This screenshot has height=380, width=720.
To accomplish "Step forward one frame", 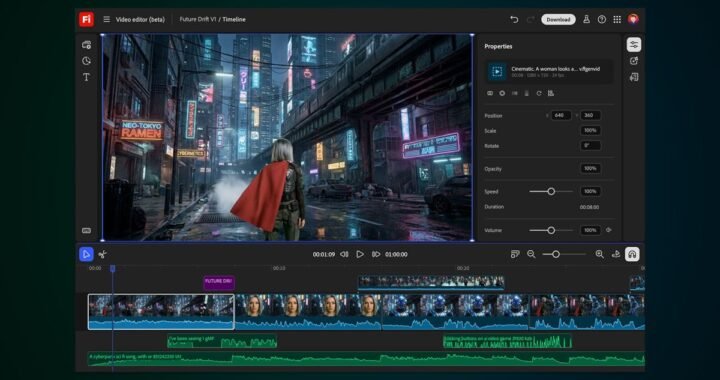I will tap(376, 254).
